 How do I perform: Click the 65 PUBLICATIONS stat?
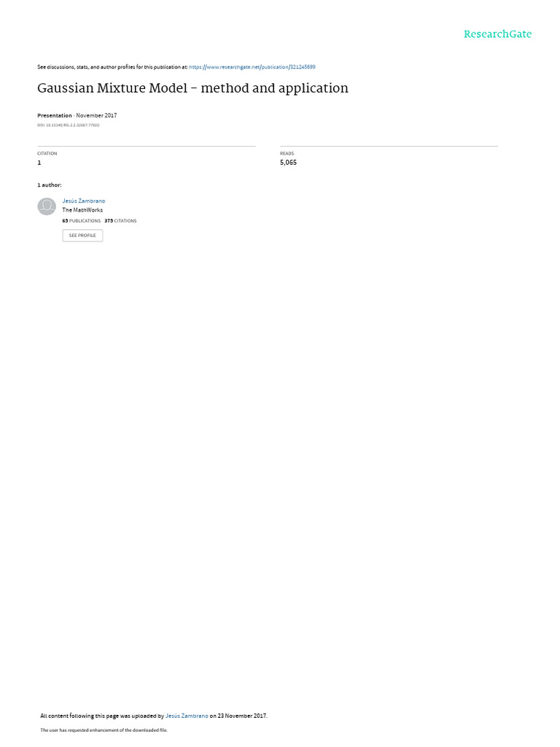[x=82, y=221]
